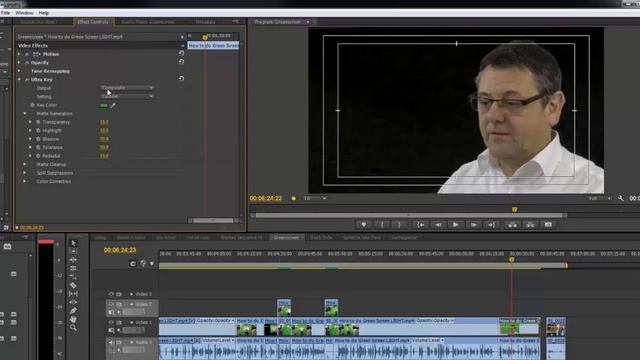Select the Ripple Edit tool
This screenshot has width=640, height=360.
73,260
